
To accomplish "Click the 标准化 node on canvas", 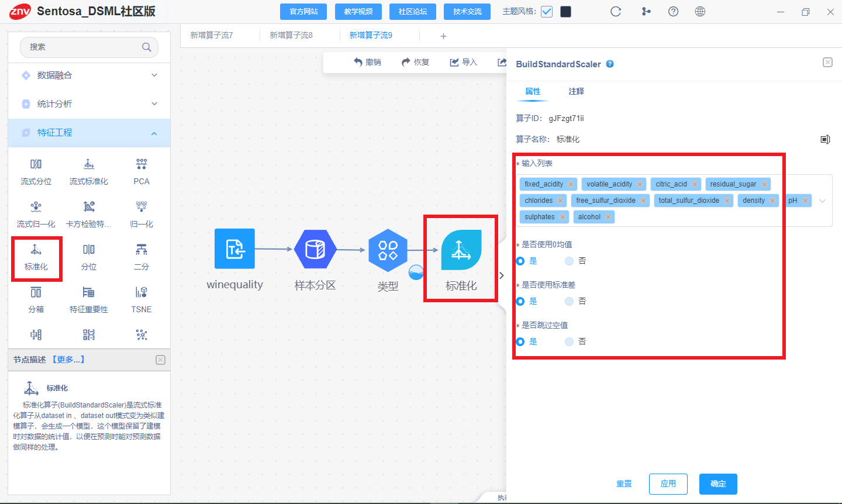I will pyautogui.click(x=461, y=250).
